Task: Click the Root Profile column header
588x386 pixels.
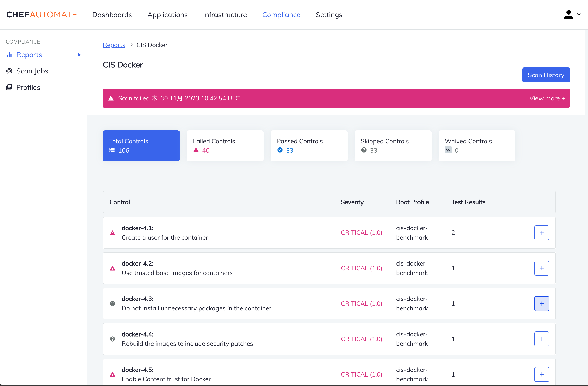Action: [x=412, y=202]
